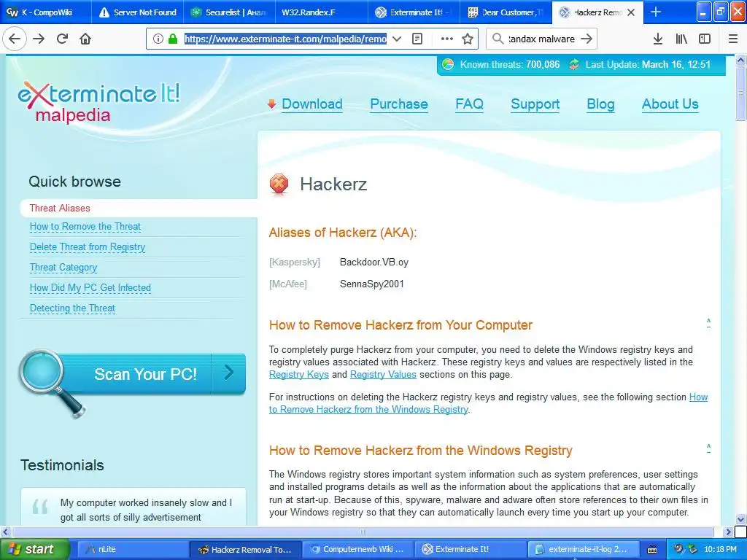Image resolution: width=747 pixels, height=560 pixels.
Task: Reload the current page
Action: click(x=63, y=39)
